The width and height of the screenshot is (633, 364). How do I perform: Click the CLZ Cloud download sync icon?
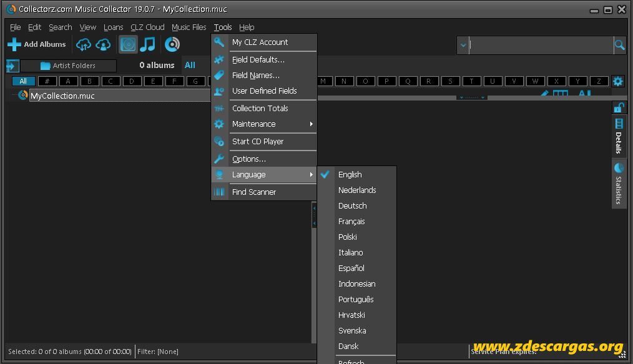[x=103, y=44]
